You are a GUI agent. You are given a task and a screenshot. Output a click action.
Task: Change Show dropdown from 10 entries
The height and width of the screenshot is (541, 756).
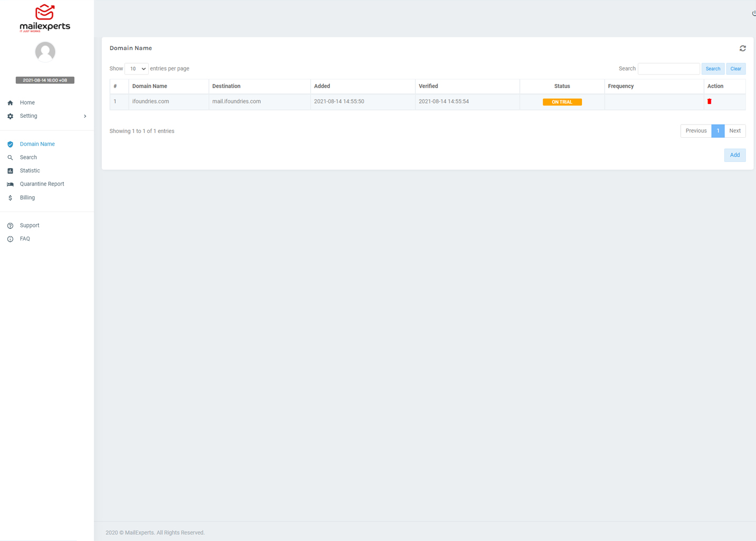point(136,68)
